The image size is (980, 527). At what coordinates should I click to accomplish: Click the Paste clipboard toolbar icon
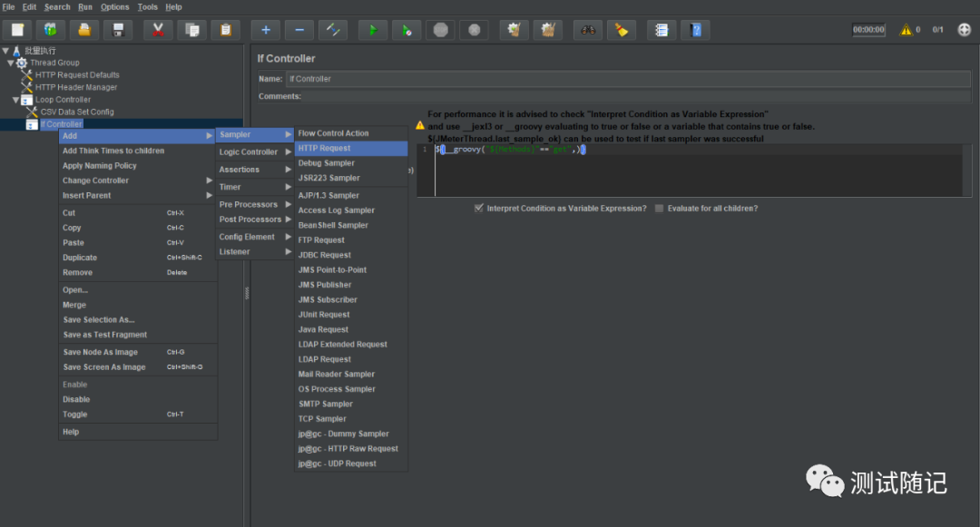pos(226,30)
